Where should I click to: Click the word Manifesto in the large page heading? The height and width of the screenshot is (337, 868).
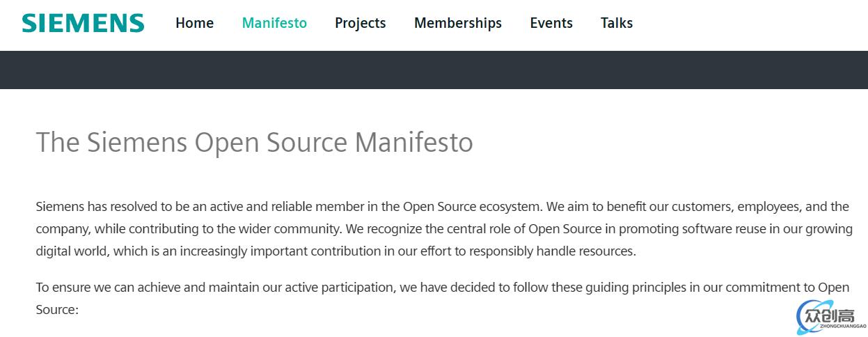(x=413, y=143)
